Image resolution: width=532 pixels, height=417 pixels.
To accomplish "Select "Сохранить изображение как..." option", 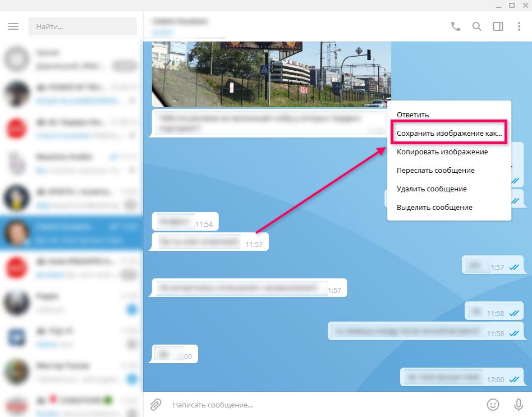I will coord(448,133).
